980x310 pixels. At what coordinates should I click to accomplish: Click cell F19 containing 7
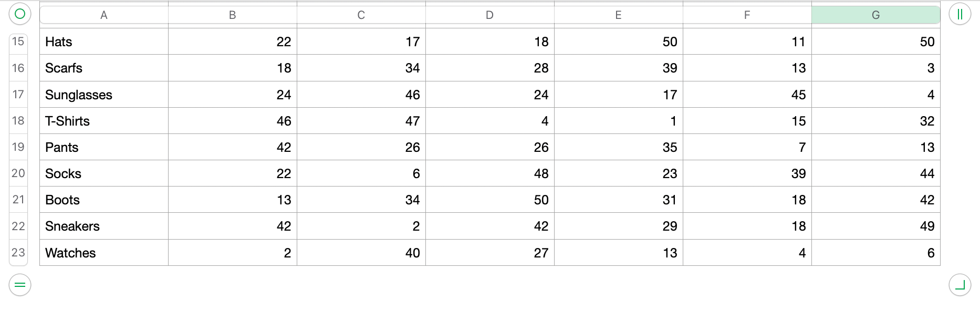[x=747, y=147]
